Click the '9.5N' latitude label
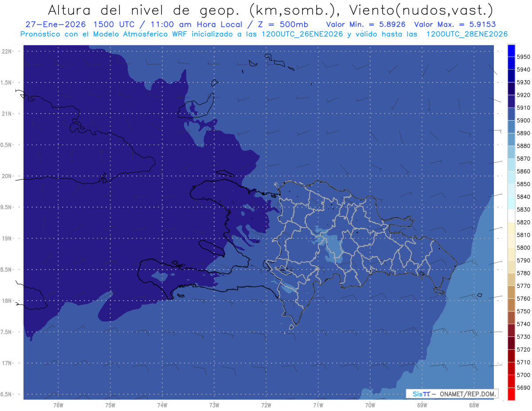Viewport: 532px width, 411px height. coord(7,207)
